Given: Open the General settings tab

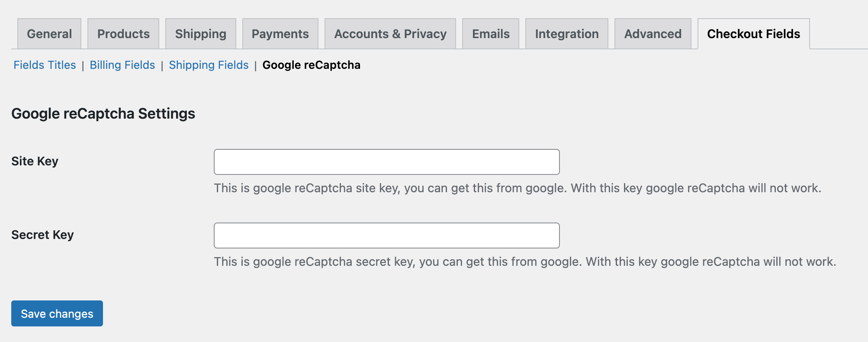Looking at the screenshot, I should point(49,34).
